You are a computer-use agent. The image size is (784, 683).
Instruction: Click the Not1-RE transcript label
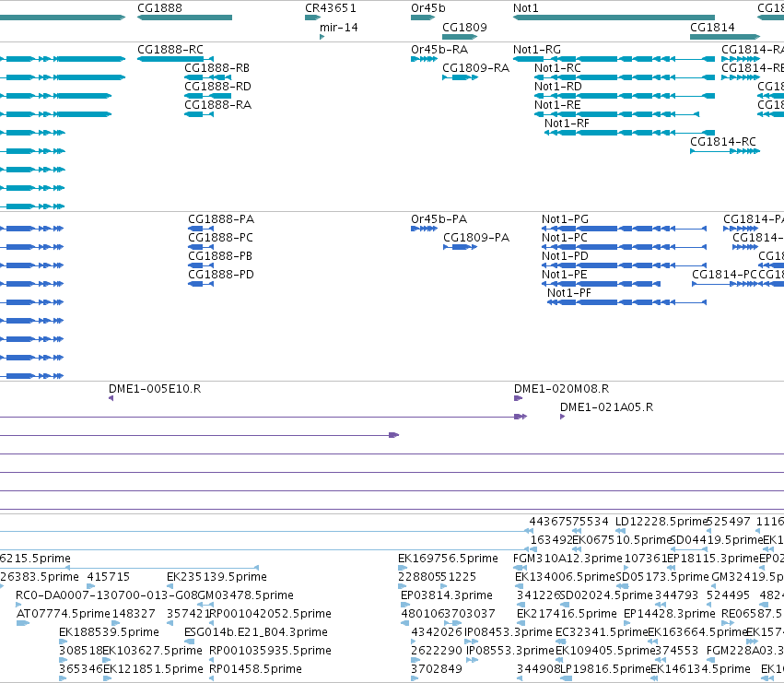click(x=557, y=105)
